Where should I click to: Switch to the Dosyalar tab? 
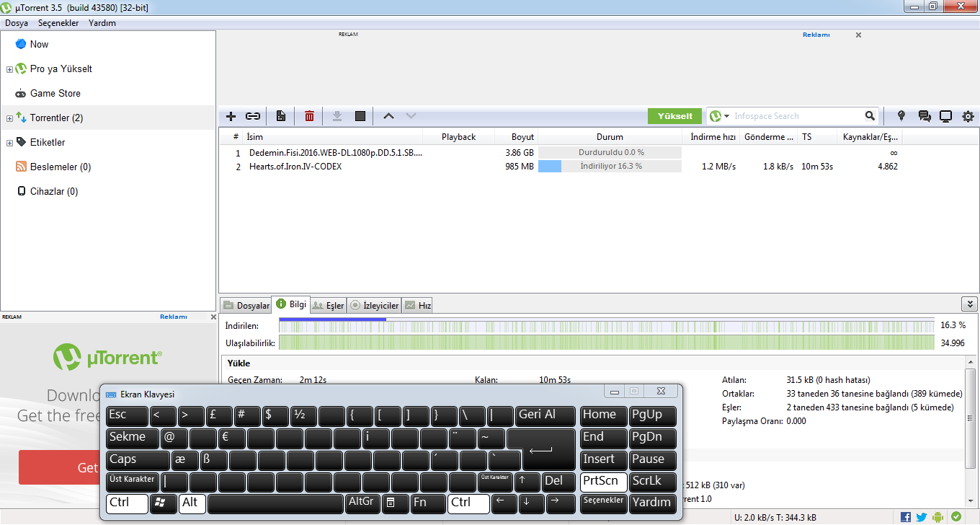(246, 306)
